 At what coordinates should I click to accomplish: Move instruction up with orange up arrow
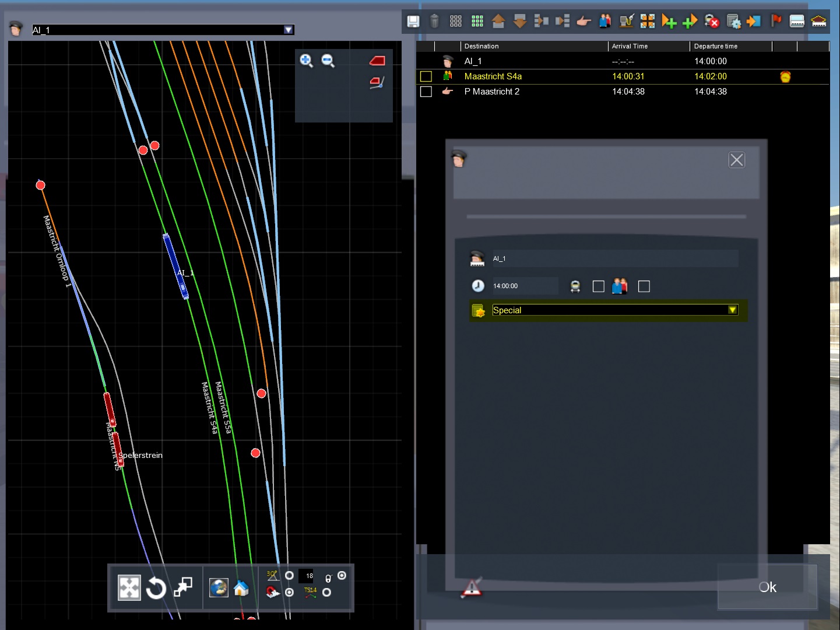pos(498,22)
